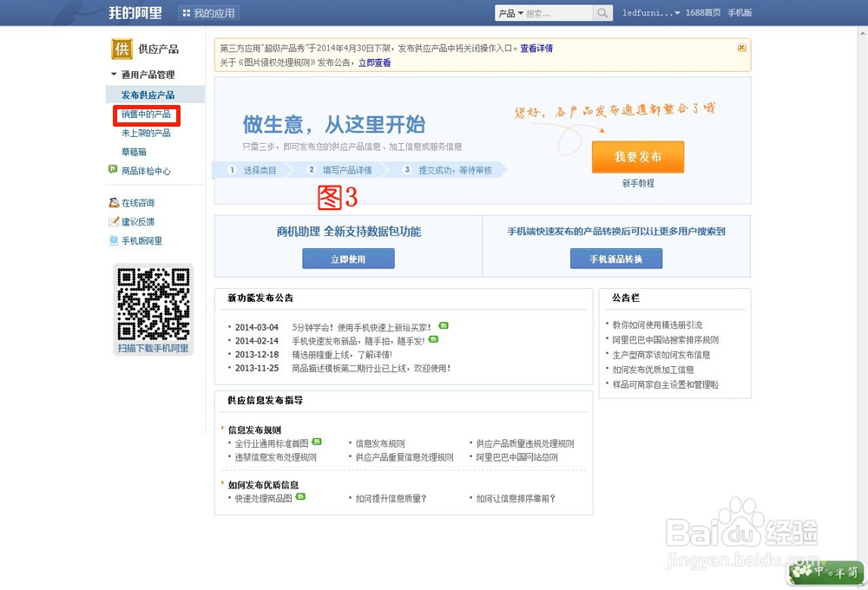Viewport: 868px width, 590px height.
Task: Click 在线咨询 support icon
Action: 114,202
